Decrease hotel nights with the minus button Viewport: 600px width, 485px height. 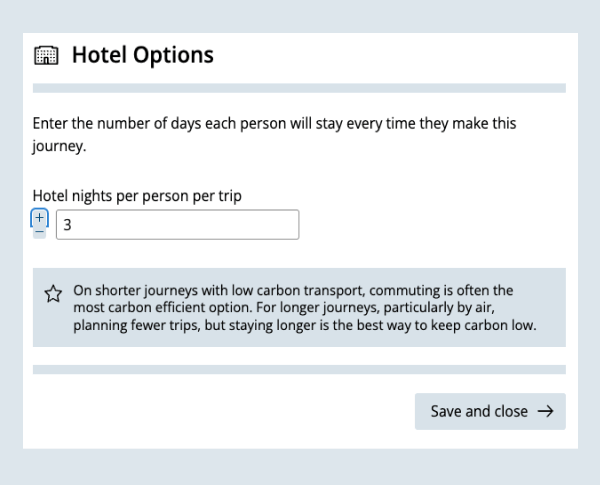pos(40,232)
